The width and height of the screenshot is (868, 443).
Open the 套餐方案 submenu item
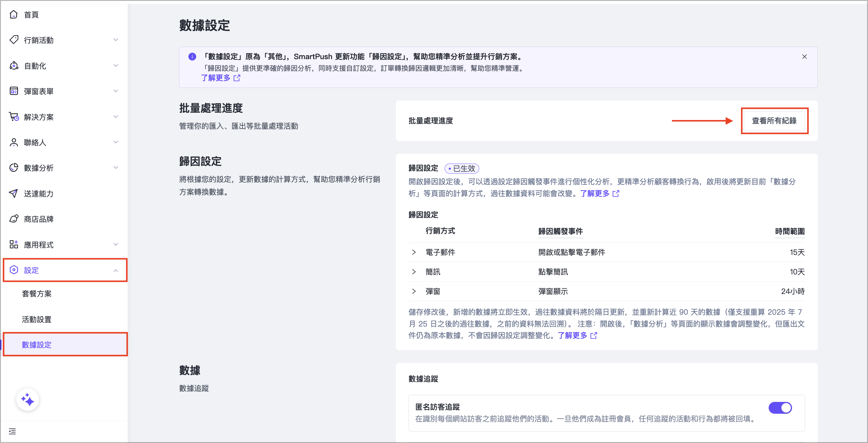pos(37,294)
